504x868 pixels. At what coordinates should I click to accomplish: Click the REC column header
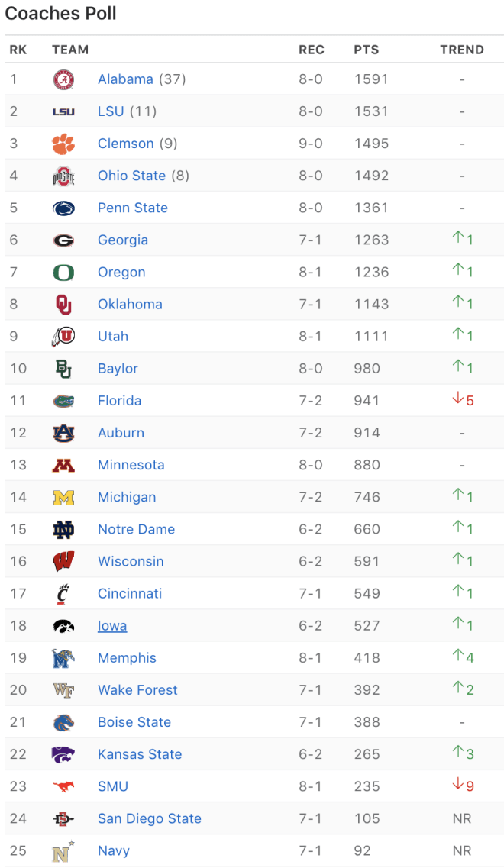click(x=312, y=50)
